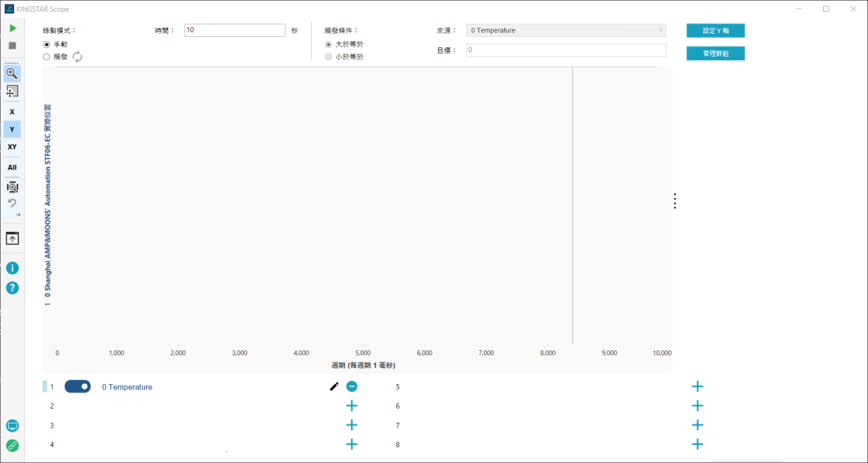Image resolution: width=868 pixels, height=463 pixels.
Task: Select the area selection zoom tool
Action: tap(12, 91)
